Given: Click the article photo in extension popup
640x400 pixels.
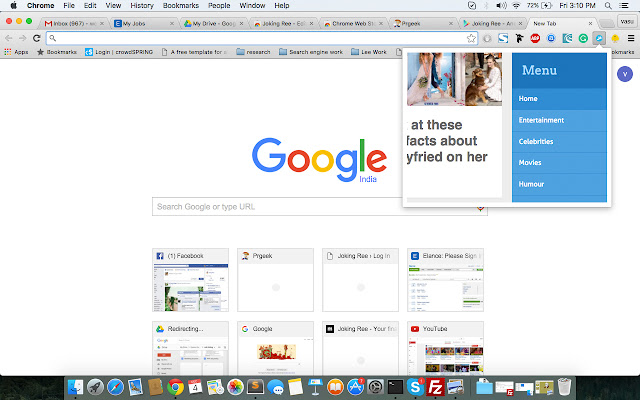Looking at the screenshot, I should coord(454,79).
